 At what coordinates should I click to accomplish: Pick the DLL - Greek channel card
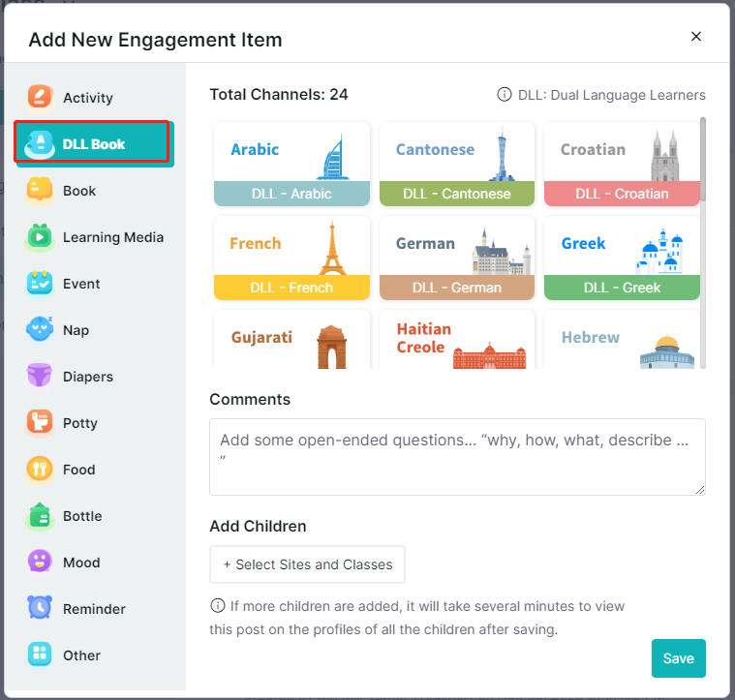coord(622,258)
